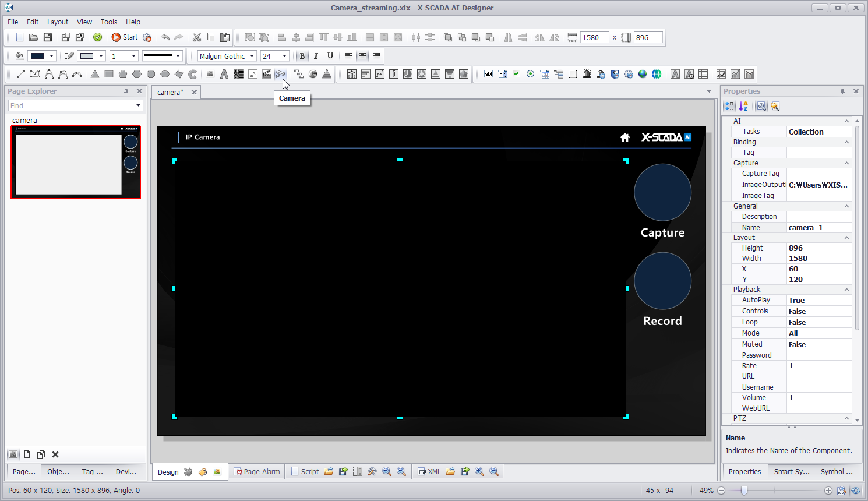Screen dimensions: 868x501
Task: Click the Text label tool icon
Action: (224, 74)
